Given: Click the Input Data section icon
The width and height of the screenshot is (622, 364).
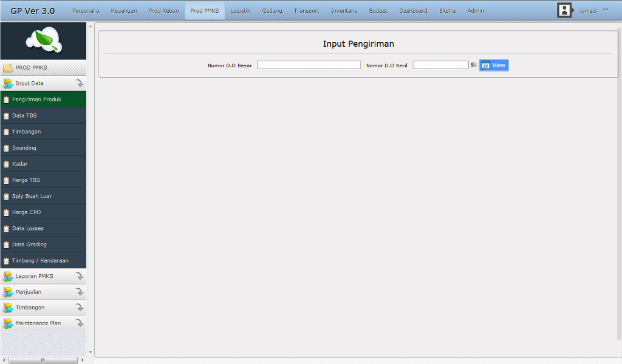Looking at the screenshot, I should pos(7,83).
